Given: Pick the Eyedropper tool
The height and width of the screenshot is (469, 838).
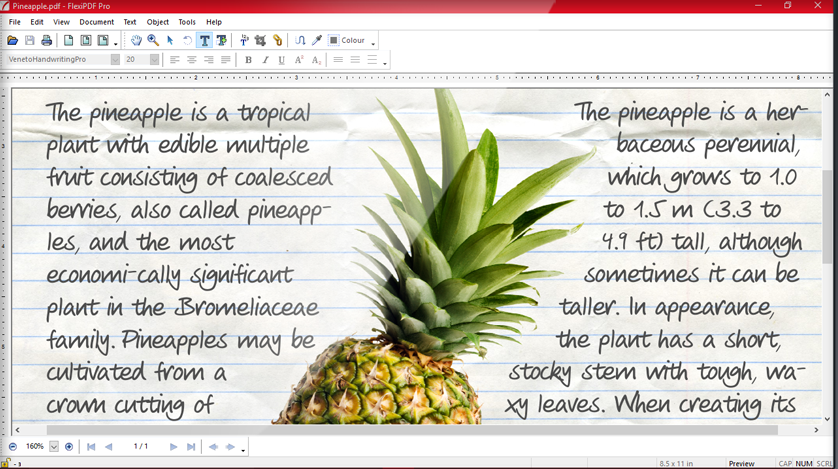Looking at the screenshot, I should 317,40.
